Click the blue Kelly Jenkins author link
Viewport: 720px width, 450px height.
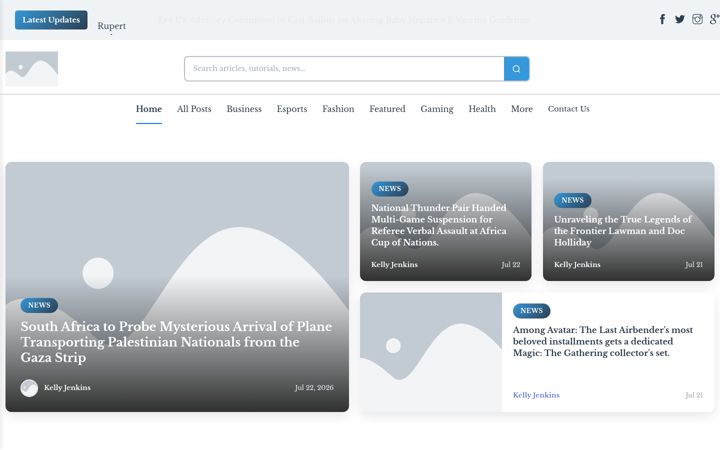pos(536,395)
